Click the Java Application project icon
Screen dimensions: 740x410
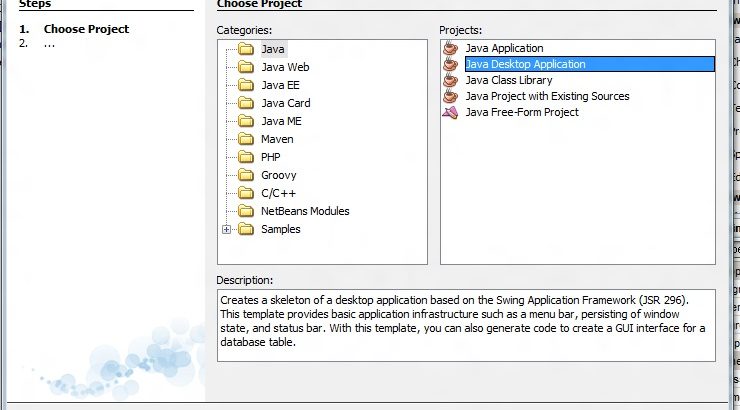point(451,48)
